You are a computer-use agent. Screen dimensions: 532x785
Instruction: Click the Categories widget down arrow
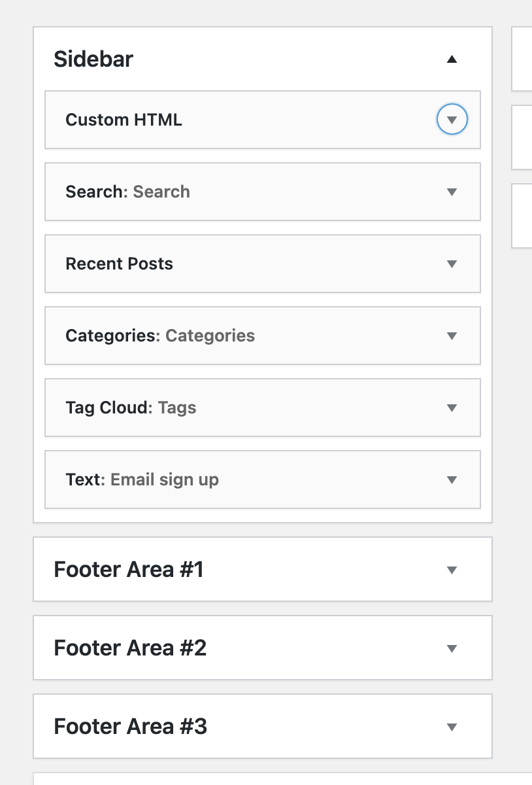pos(452,336)
